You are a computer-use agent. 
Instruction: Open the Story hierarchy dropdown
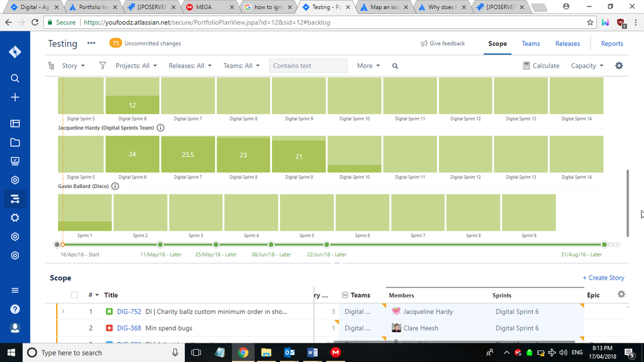pyautogui.click(x=73, y=66)
